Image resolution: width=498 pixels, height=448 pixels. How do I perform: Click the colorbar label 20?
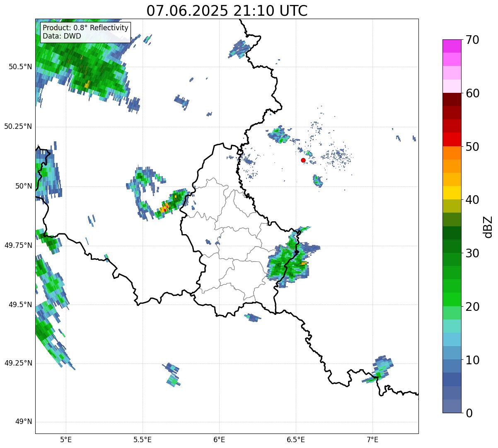[472, 307]
